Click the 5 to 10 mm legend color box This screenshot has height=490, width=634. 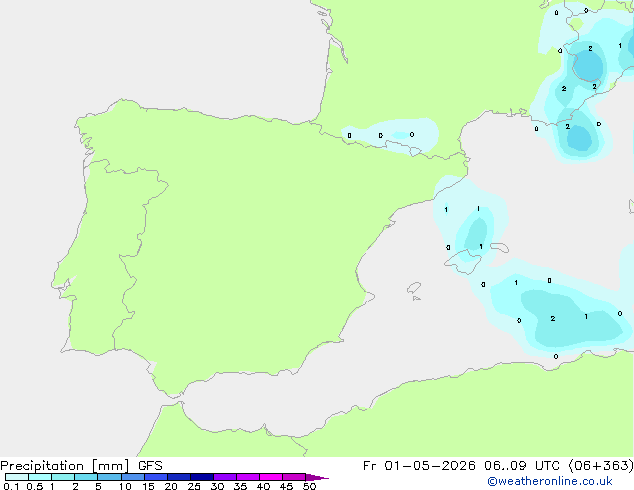[x=109, y=477]
